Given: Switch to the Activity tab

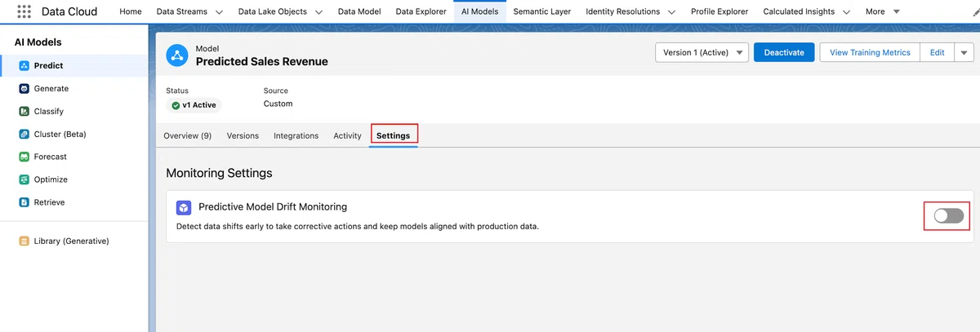Looking at the screenshot, I should click(347, 135).
